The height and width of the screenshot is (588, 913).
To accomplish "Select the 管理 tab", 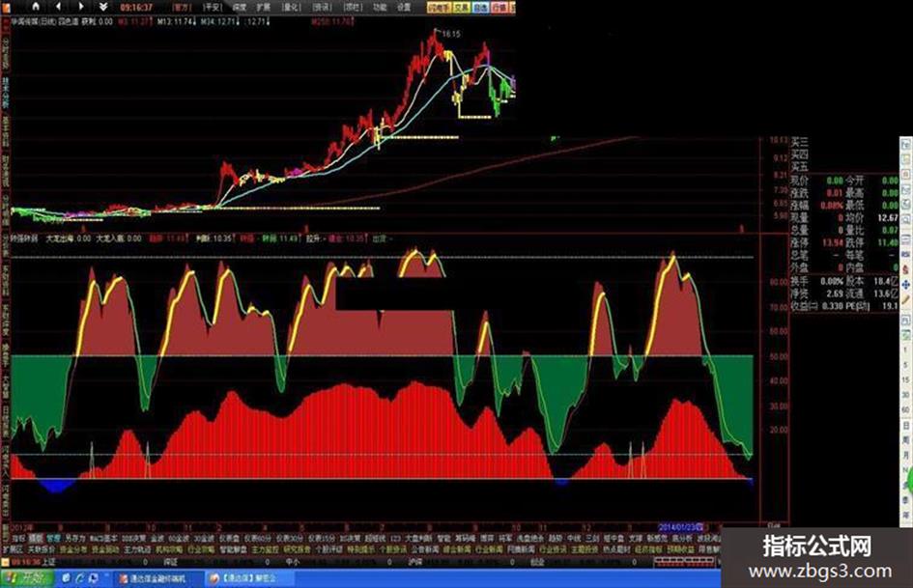I will [x=53, y=539].
